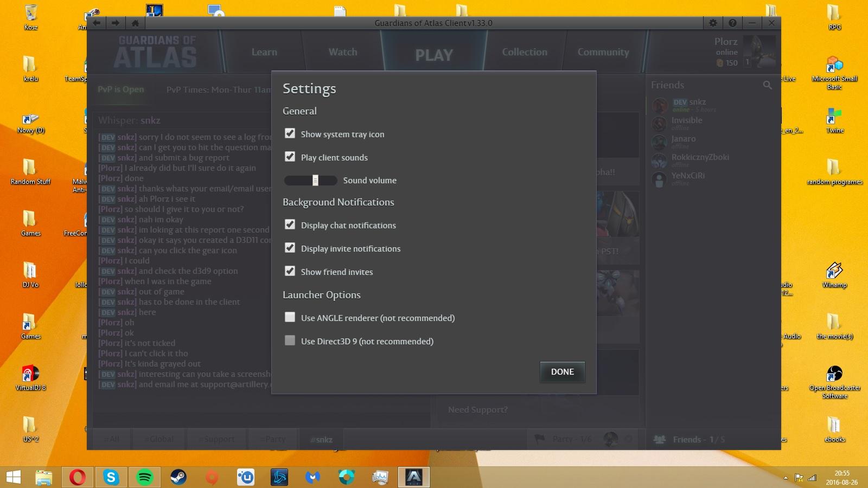Screen dimensions: 868x488
Task: Enable Use ANGLE renderer option
Action: (x=290, y=317)
